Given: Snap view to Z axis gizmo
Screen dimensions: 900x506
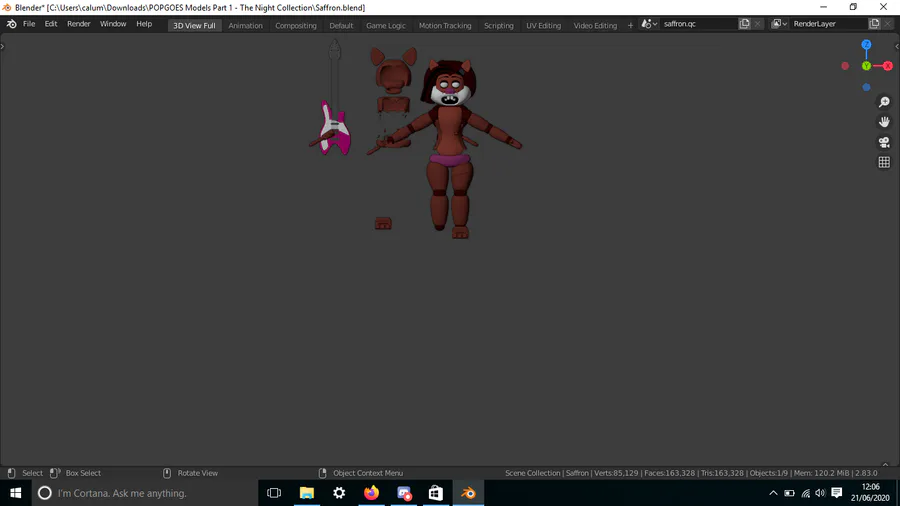Looking at the screenshot, I should coord(866,45).
